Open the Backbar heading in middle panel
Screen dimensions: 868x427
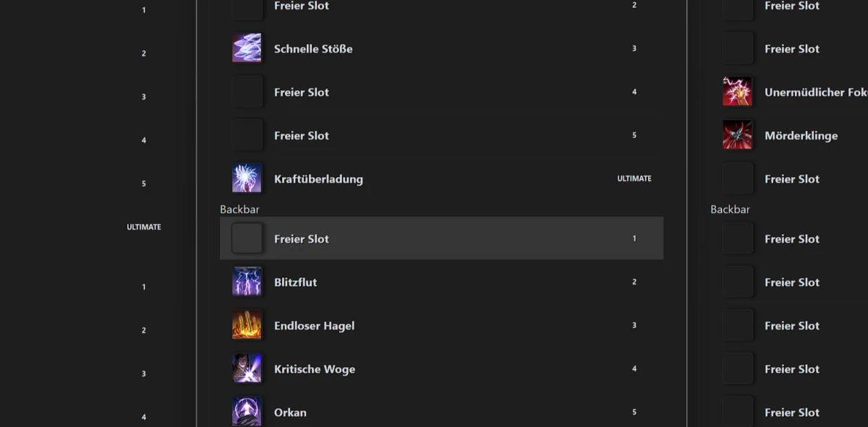[239, 210]
